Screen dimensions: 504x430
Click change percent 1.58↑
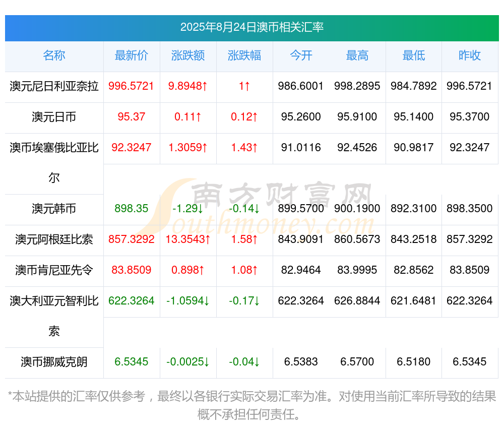pos(244,239)
